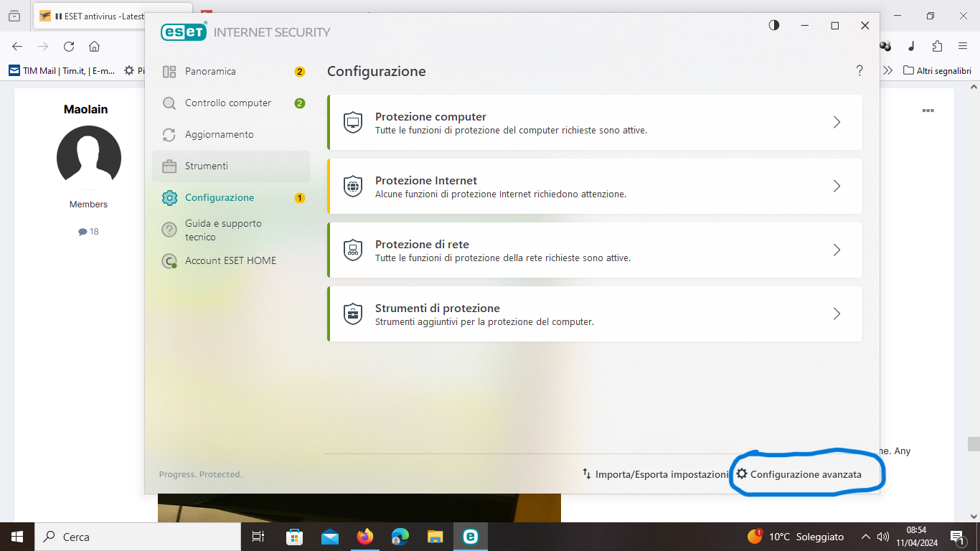
Task: Click the Protezione Internet shield globe icon
Action: tap(353, 187)
